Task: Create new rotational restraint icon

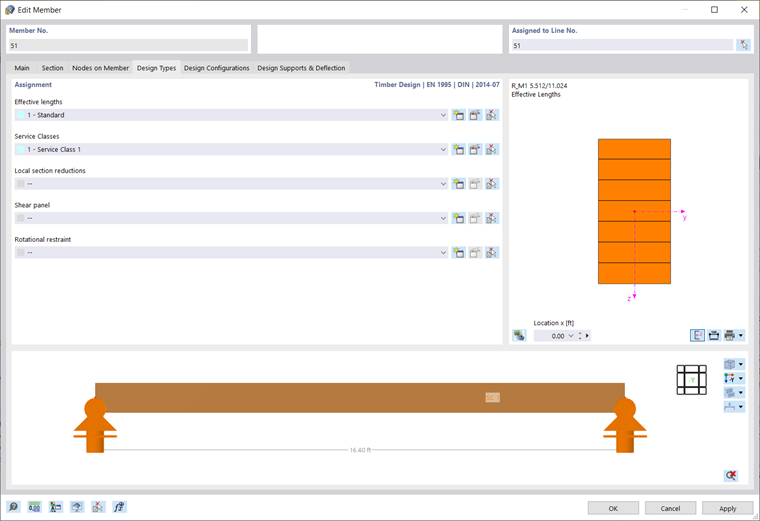Action: tap(458, 253)
